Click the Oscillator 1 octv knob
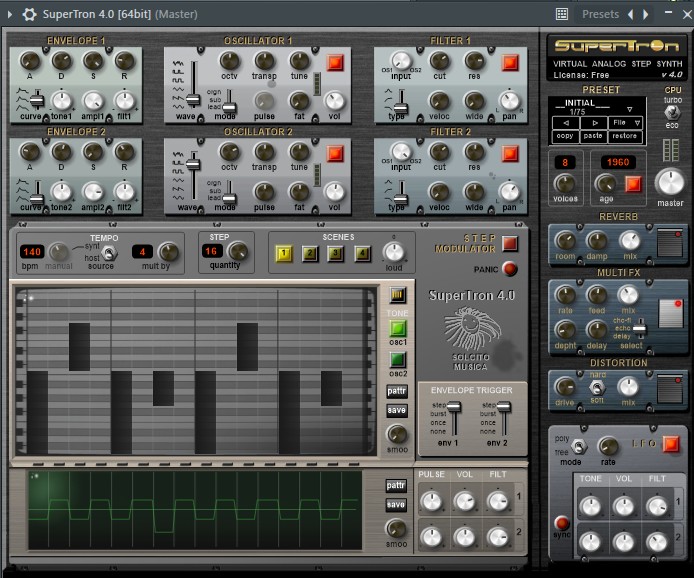 point(229,61)
